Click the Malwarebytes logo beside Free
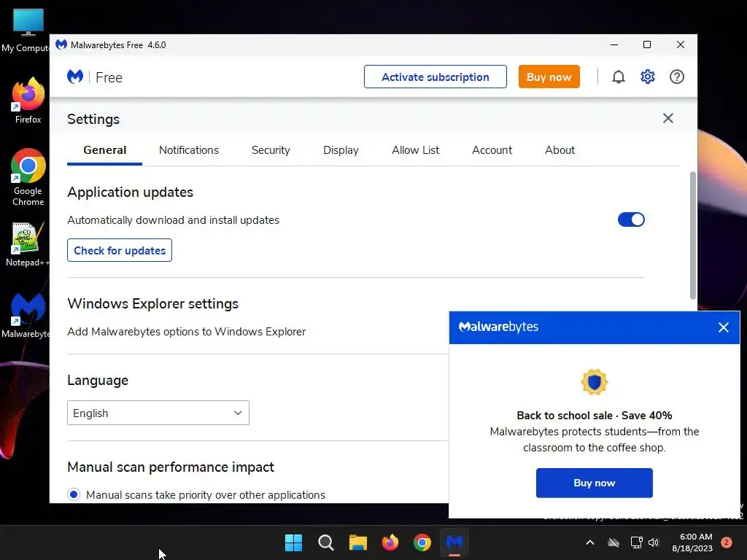This screenshot has height=560, width=747. coord(75,77)
